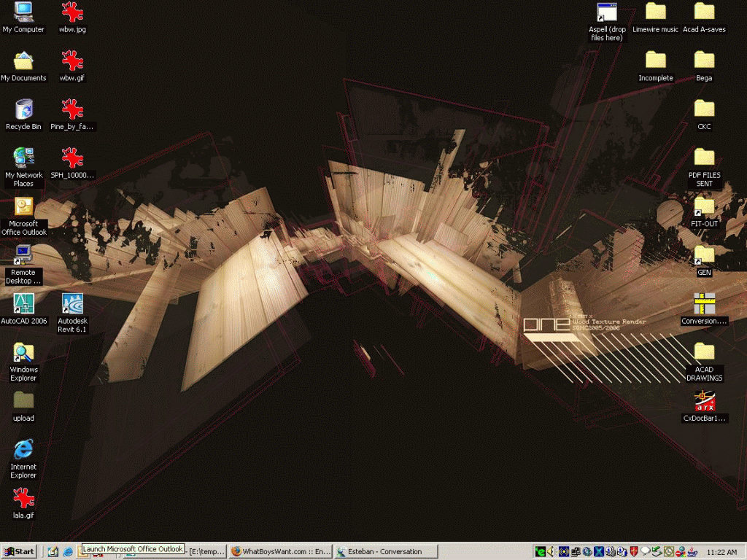Open the volume speaker tray icon

click(x=551, y=551)
